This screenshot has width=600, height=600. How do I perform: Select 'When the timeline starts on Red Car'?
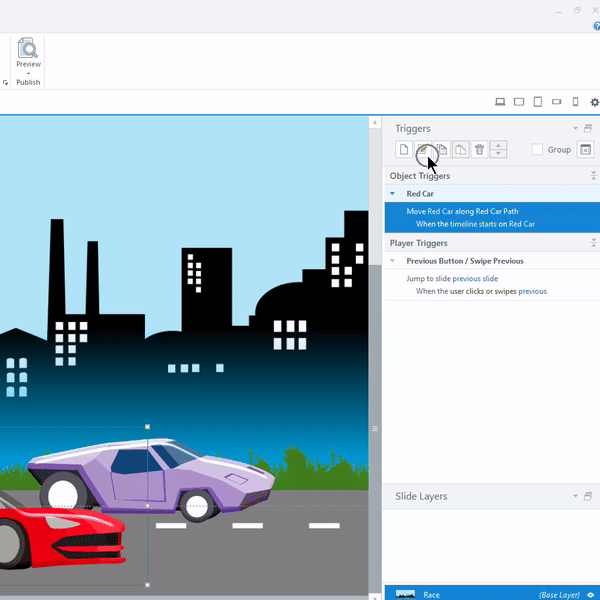(475, 224)
